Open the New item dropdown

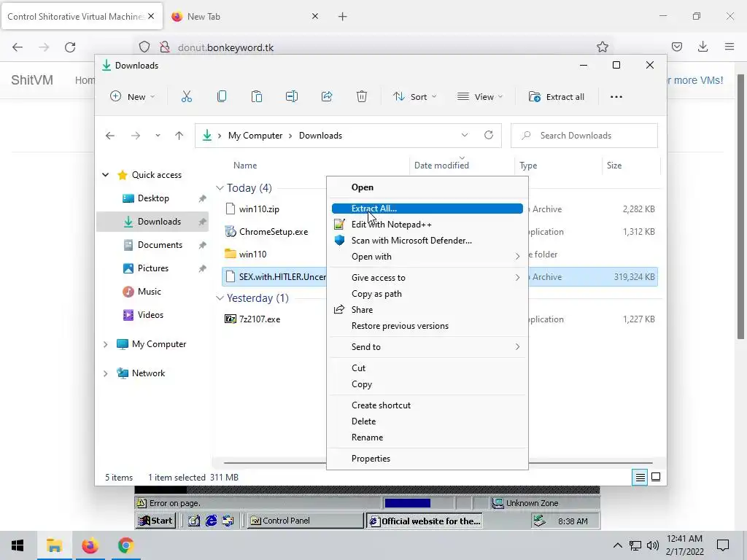click(x=133, y=97)
